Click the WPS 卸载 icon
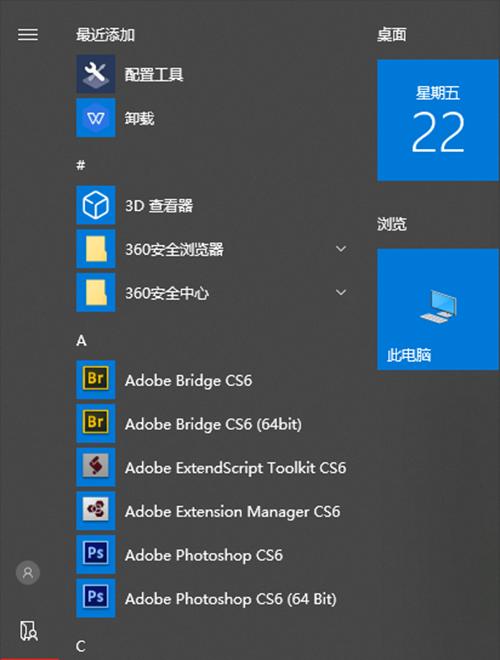This screenshot has width=500, height=660. (96, 118)
